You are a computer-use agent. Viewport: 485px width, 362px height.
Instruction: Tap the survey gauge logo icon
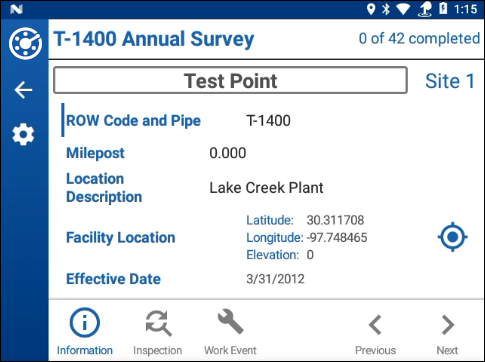[25, 44]
